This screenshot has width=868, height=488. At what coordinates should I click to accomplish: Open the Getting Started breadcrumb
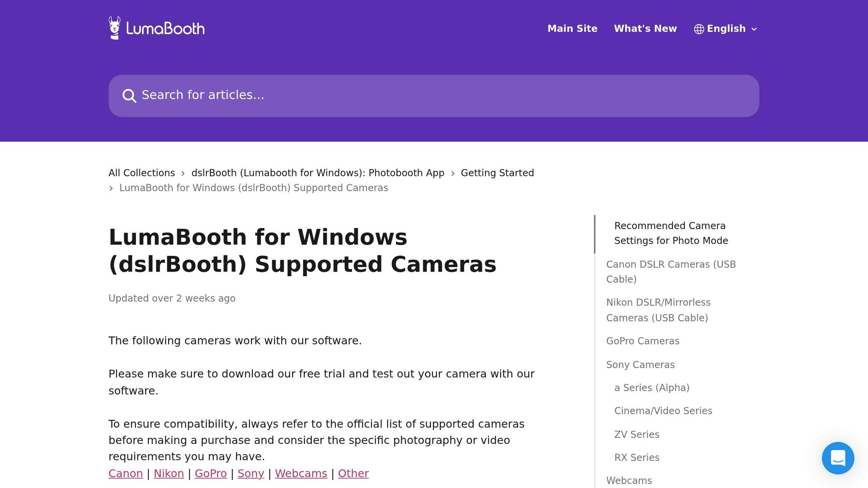[x=497, y=173]
